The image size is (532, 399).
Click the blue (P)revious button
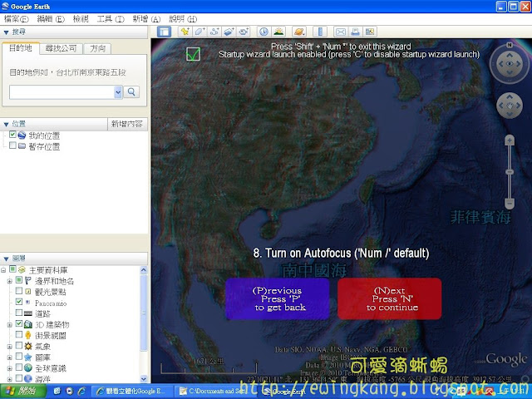(278, 298)
